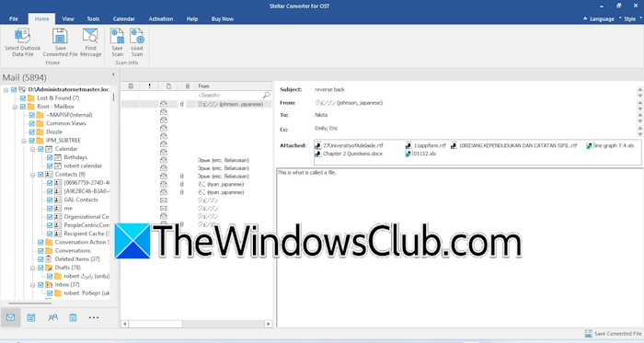
Task: Click the folder tree horizontal scrollbar
Action: [30, 303]
